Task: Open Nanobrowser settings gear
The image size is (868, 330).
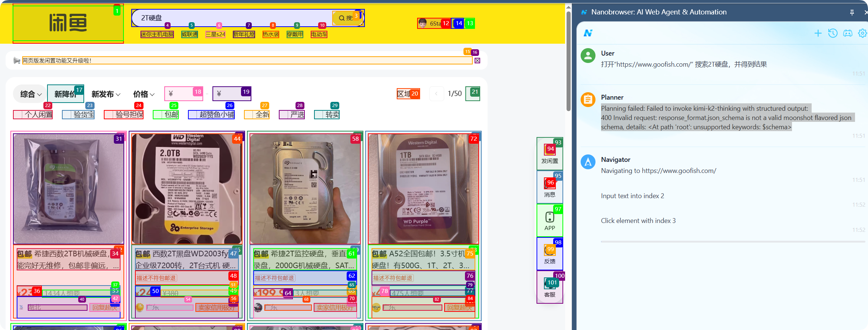Action: [x=863, y=33]
